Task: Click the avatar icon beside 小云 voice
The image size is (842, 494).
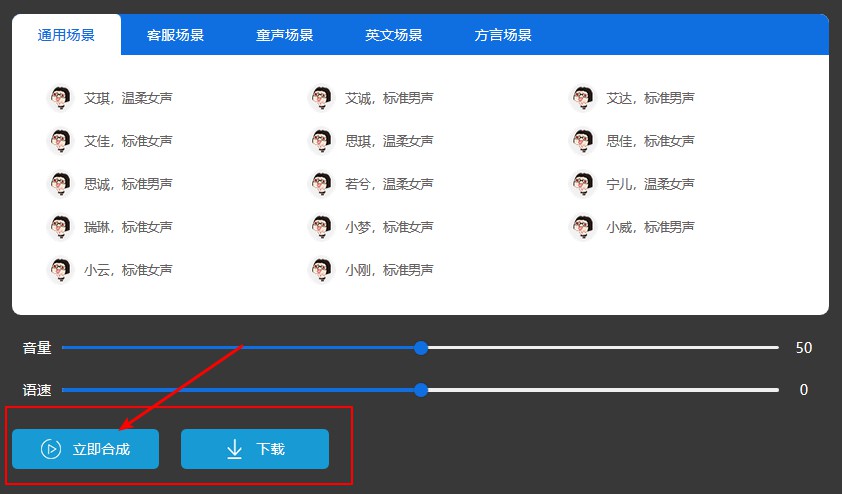Action: tap(61, 270)
